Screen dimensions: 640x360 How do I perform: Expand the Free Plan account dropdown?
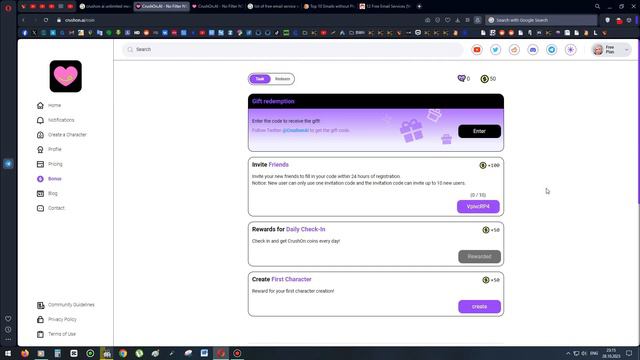coord(611,50)
